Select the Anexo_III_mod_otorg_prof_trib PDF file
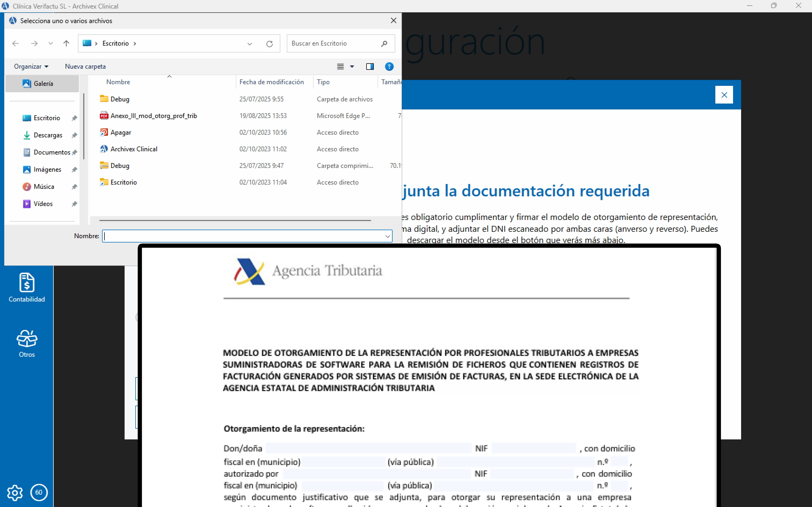812x507 pixels. 154,115
